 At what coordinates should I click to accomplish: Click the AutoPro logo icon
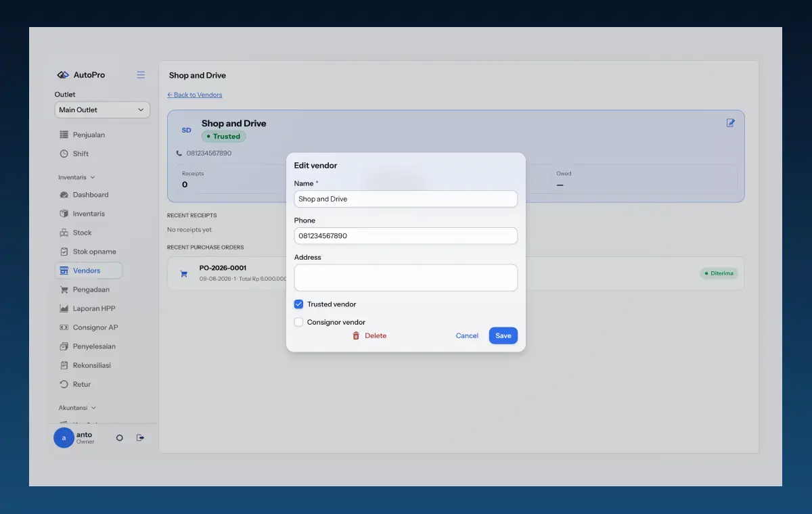[x=63, y=75]
